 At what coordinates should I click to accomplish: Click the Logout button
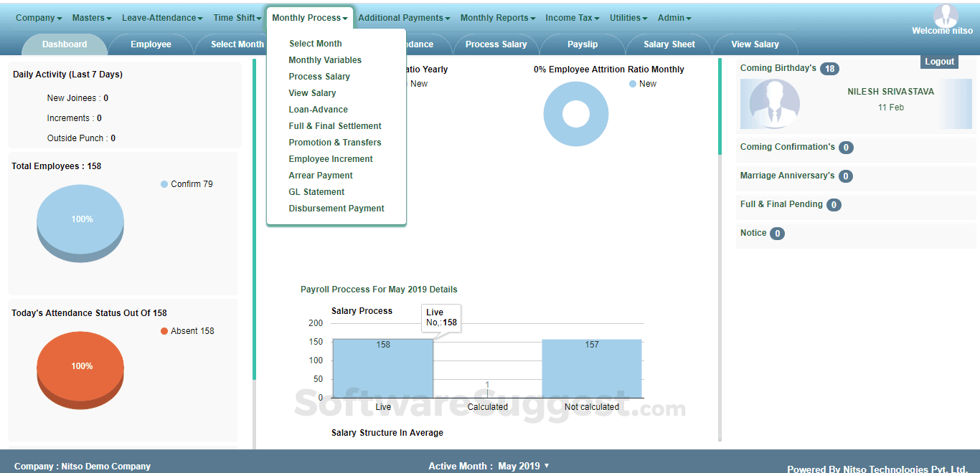[x=939, y=62]
